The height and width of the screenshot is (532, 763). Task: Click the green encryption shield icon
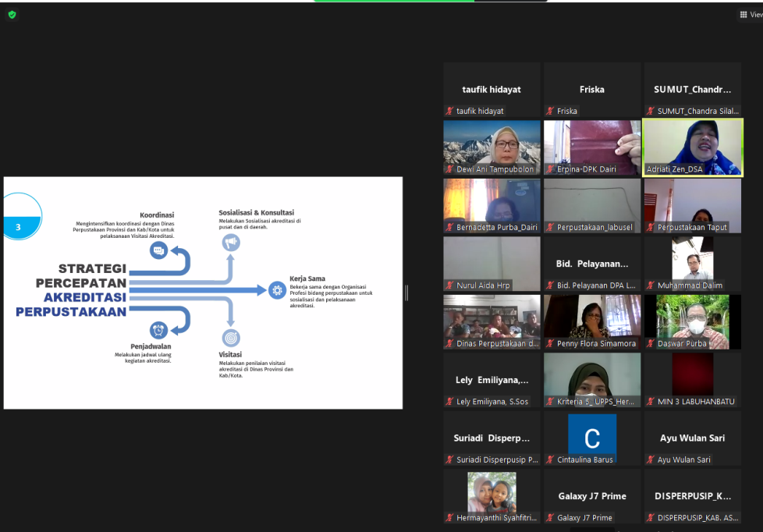tap(12, 14)
